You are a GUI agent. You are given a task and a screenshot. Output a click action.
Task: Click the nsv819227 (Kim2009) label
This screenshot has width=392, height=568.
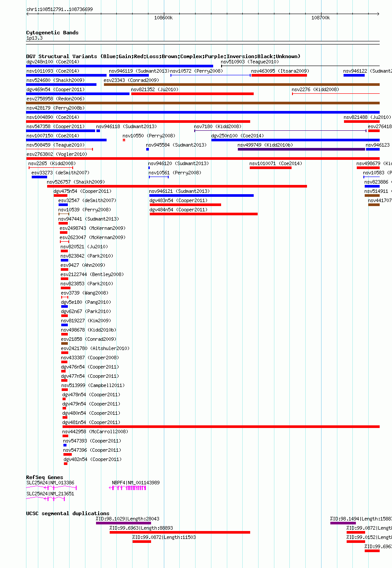tap(86, 321)
